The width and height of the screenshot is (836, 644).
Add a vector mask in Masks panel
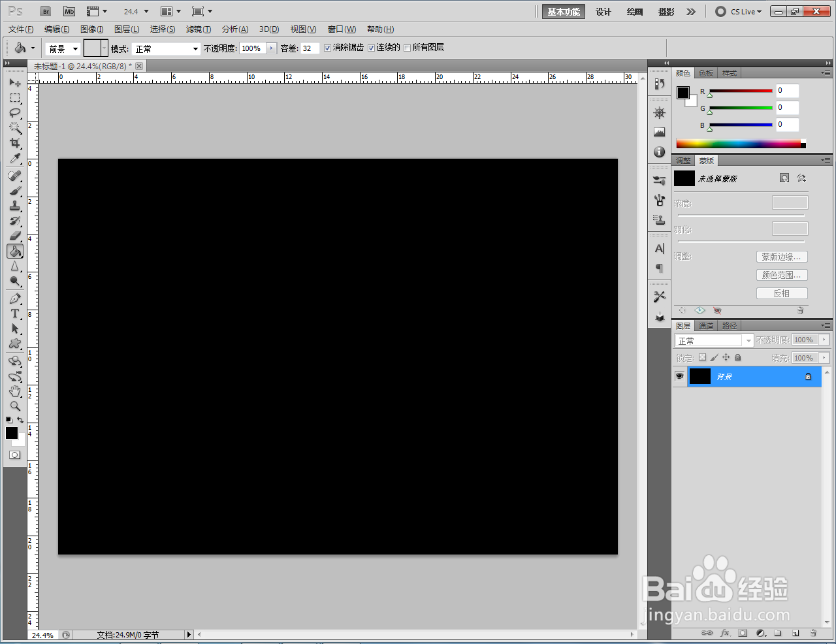point(801,178)
